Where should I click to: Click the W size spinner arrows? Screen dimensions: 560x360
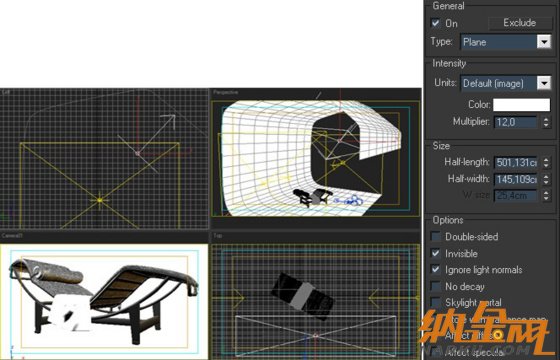(546, 195)
